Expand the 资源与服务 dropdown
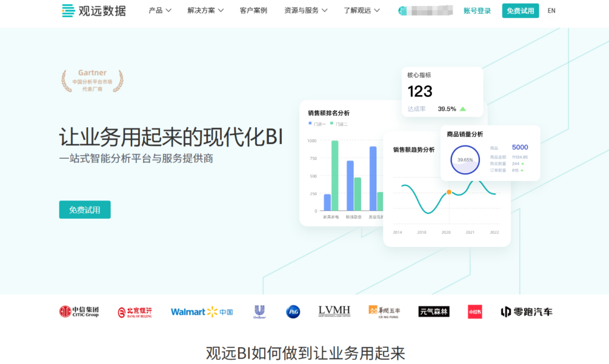This screenshot has width=609, height=364. point(304,10)
